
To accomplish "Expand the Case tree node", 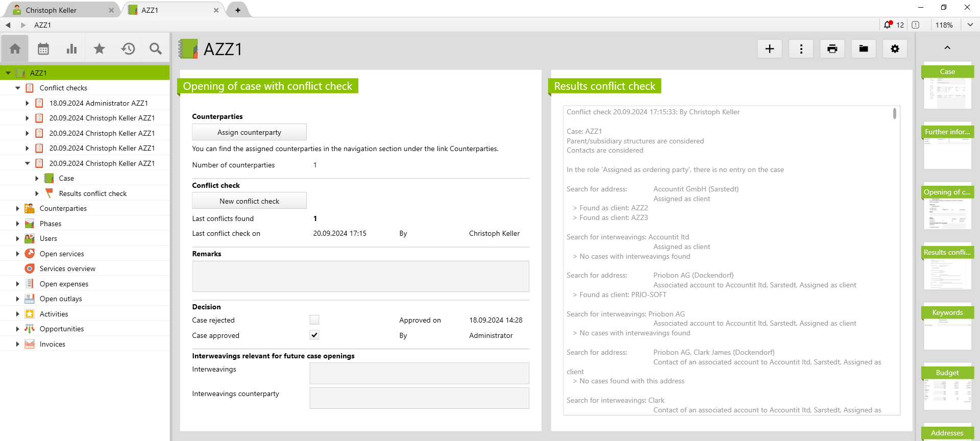I will (x=37, y=178).
